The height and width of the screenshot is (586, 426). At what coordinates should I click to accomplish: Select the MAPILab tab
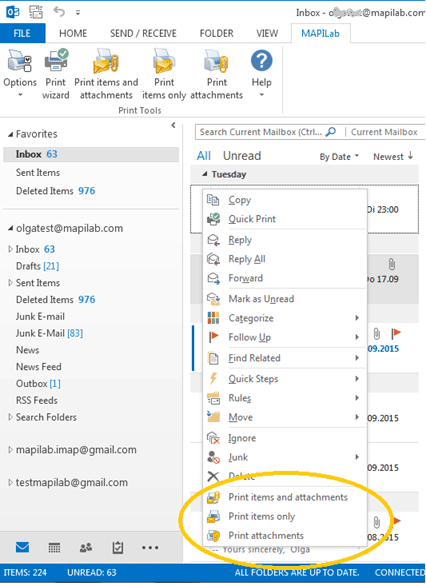click(320, 33)
